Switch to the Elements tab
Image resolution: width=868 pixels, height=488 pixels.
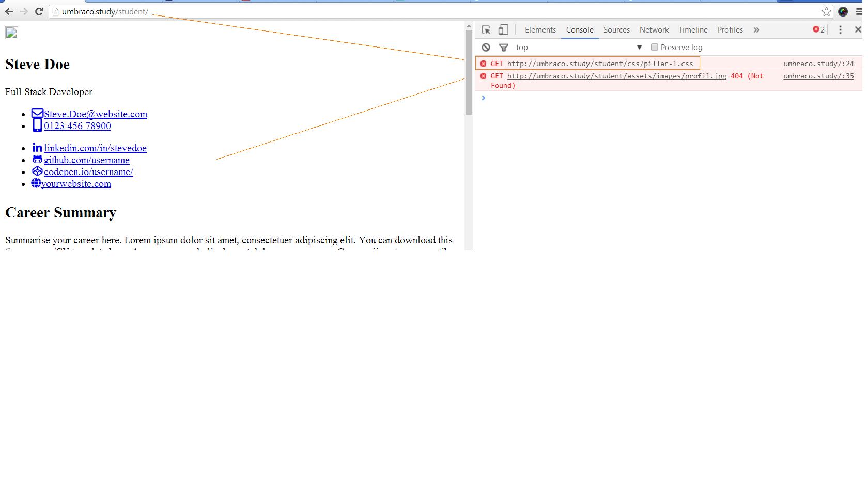[x=540, y=30]
